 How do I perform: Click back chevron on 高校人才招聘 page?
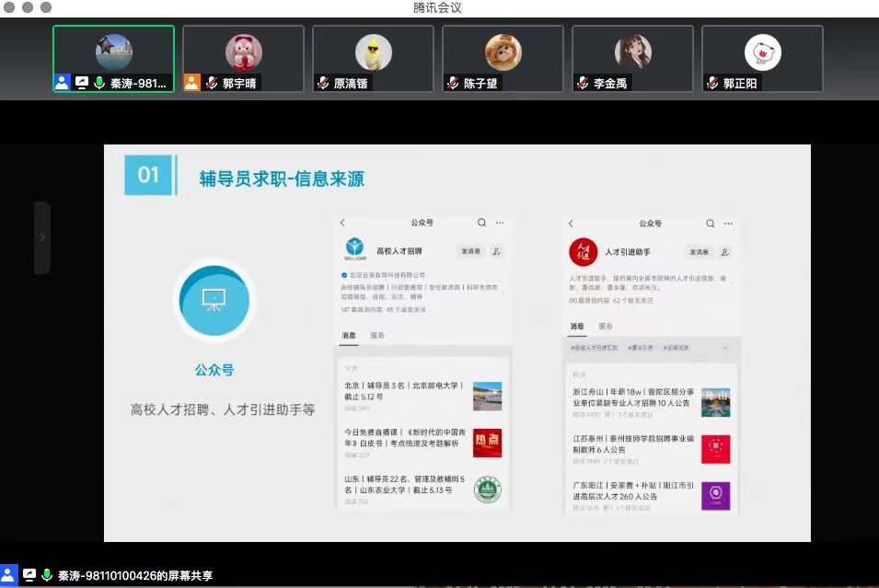click(342, 223)
